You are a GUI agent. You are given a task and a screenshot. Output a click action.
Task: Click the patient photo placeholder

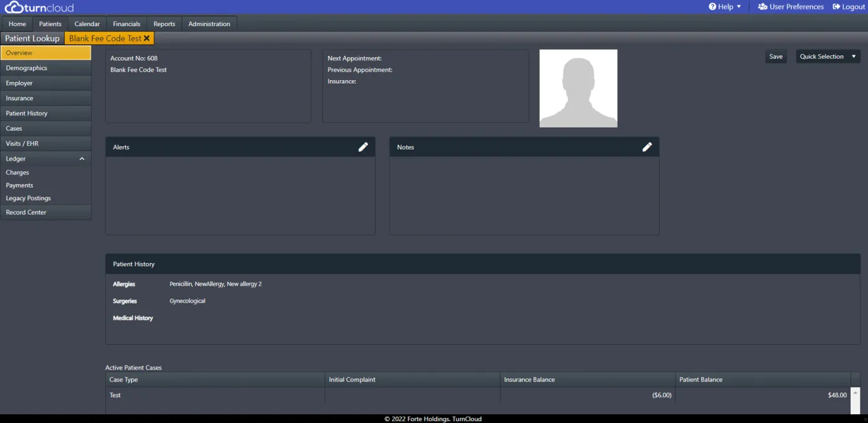pyautogui.click(x=578, y=89)
